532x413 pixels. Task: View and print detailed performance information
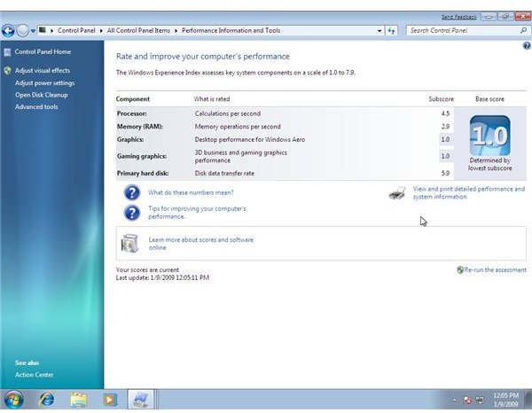point(469,193)
